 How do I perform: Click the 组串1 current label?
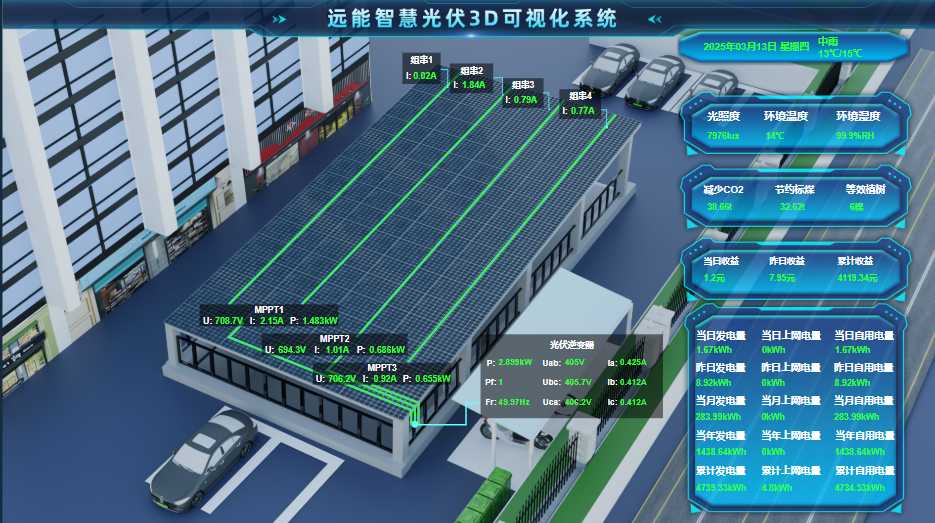(422, 68)
